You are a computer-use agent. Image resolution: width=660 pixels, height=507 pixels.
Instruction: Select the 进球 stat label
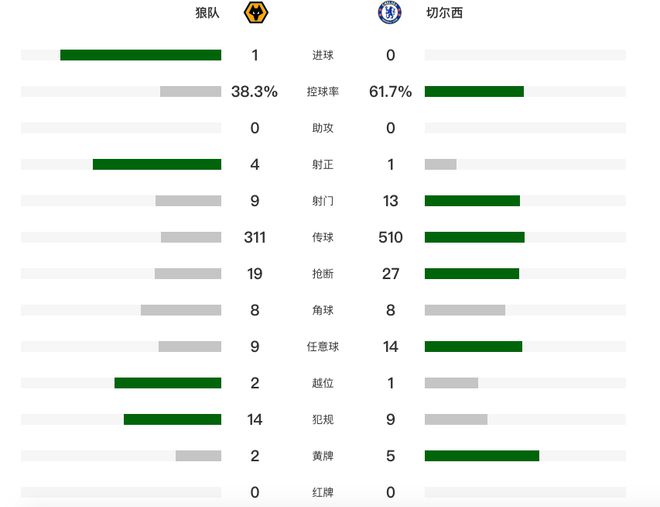coord(323,56)
